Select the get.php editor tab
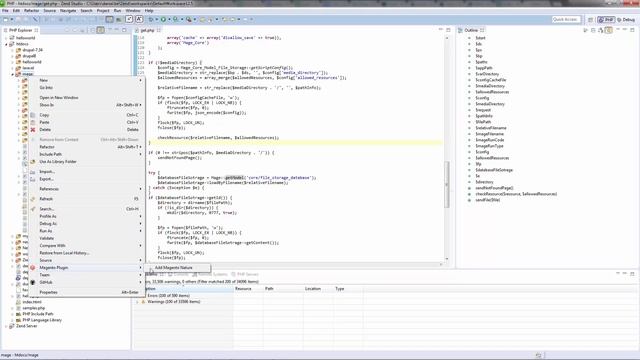The height and width of the screenshot is (360, 640). 147,30
